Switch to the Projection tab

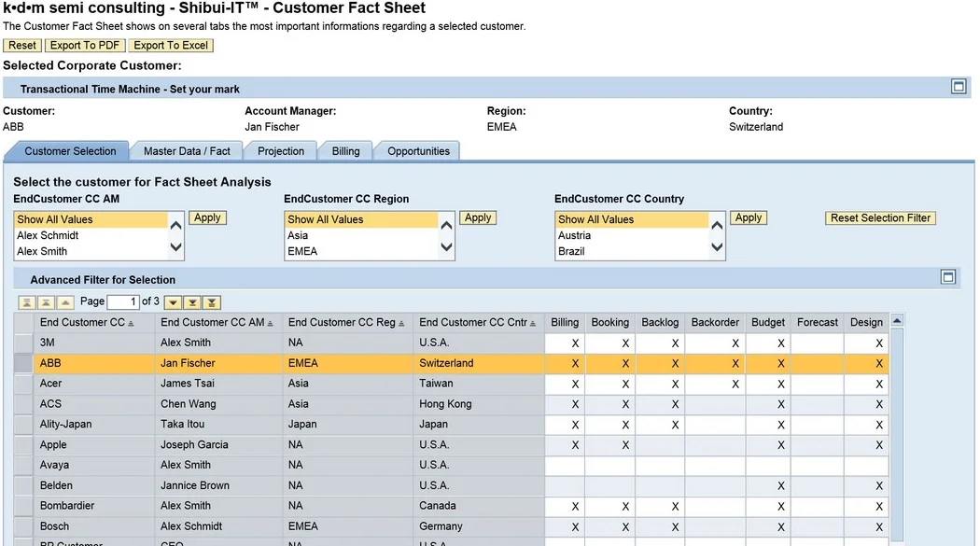pos(281,151)
